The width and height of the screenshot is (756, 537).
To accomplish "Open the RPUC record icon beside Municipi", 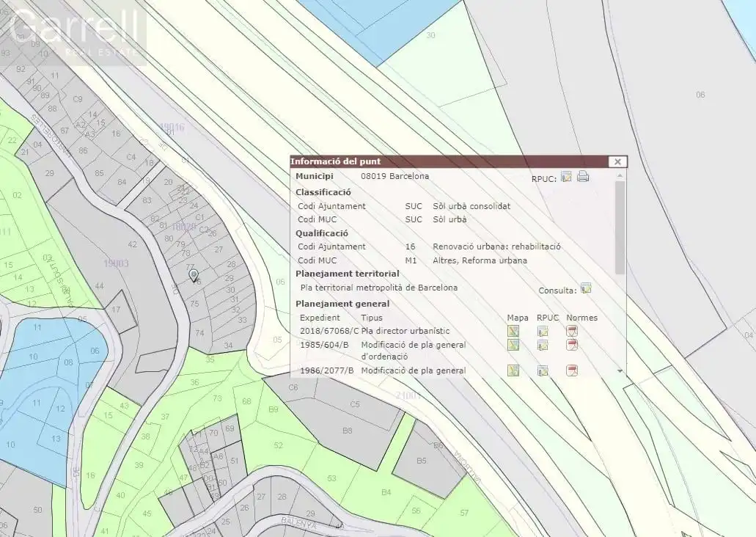I will pyautogui.click(x=567, y=177).
